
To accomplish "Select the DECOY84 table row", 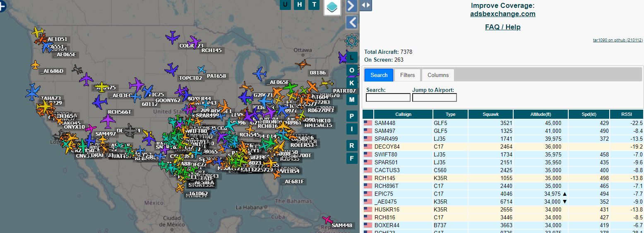I will (x=503, y=147).
